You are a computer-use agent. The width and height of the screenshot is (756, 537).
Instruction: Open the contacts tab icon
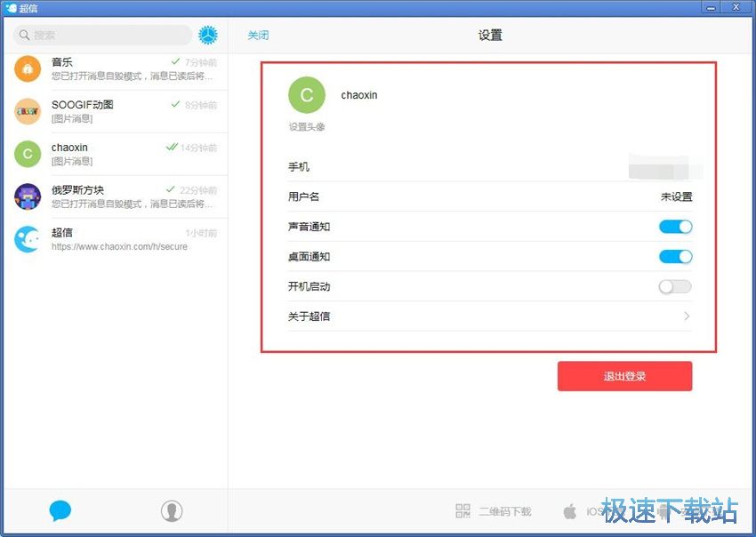pyautogui.click(x=172, y=510)
